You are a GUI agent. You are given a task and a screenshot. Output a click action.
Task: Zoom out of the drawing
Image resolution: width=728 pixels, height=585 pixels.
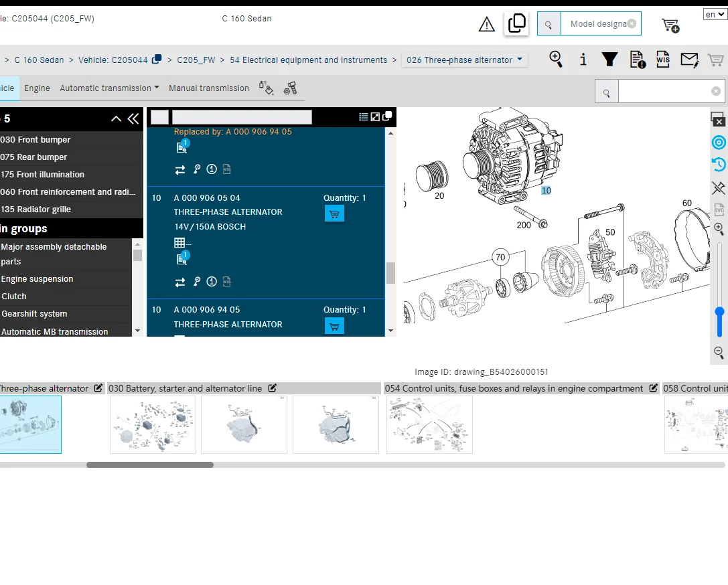[x=719, y=352]
